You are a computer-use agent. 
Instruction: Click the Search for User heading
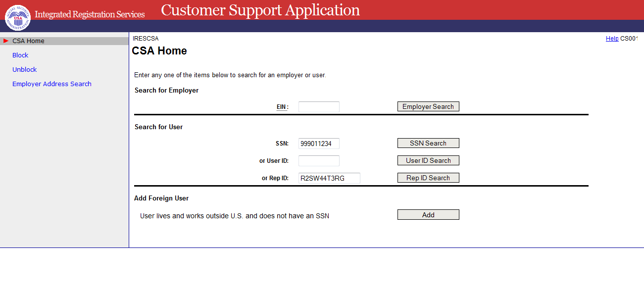tap(158, 127)
